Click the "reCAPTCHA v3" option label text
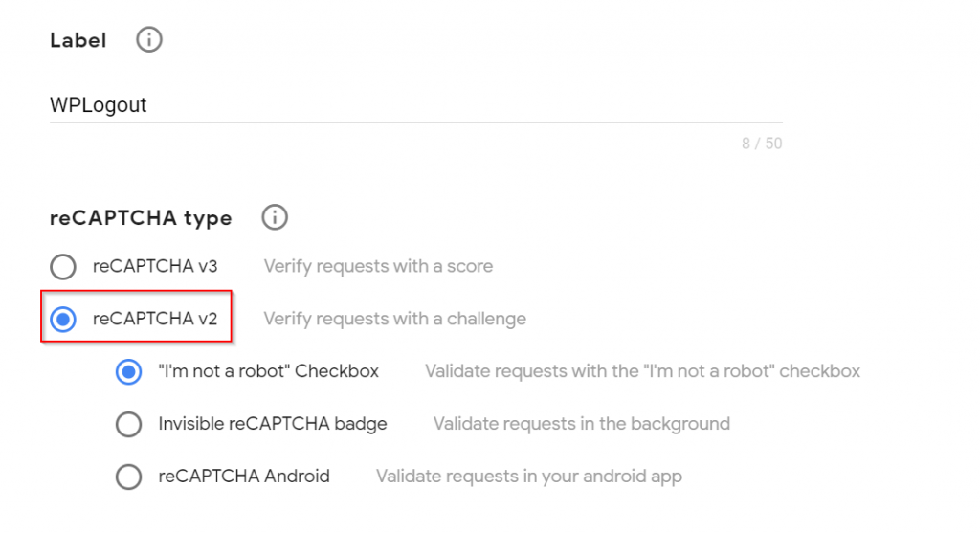The image size is (980, 533). (x=155, y=266)
